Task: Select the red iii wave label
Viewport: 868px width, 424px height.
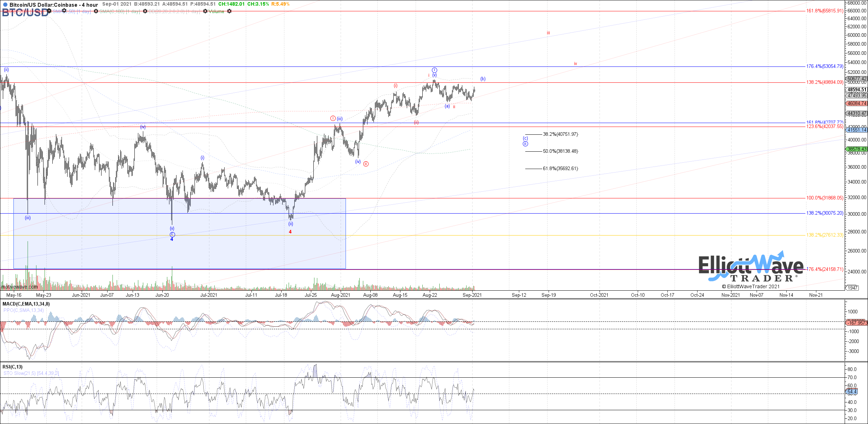Action: (x=548, y=33)
